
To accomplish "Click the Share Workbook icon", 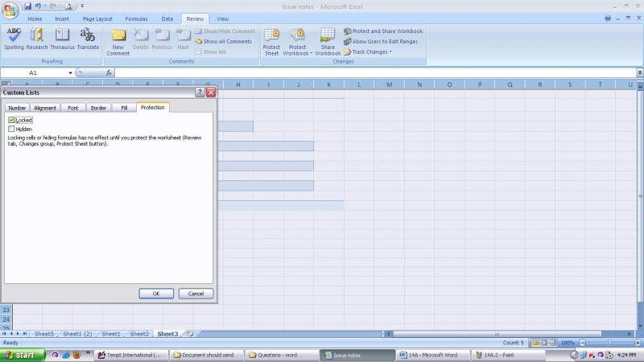I will pos(328,39).
